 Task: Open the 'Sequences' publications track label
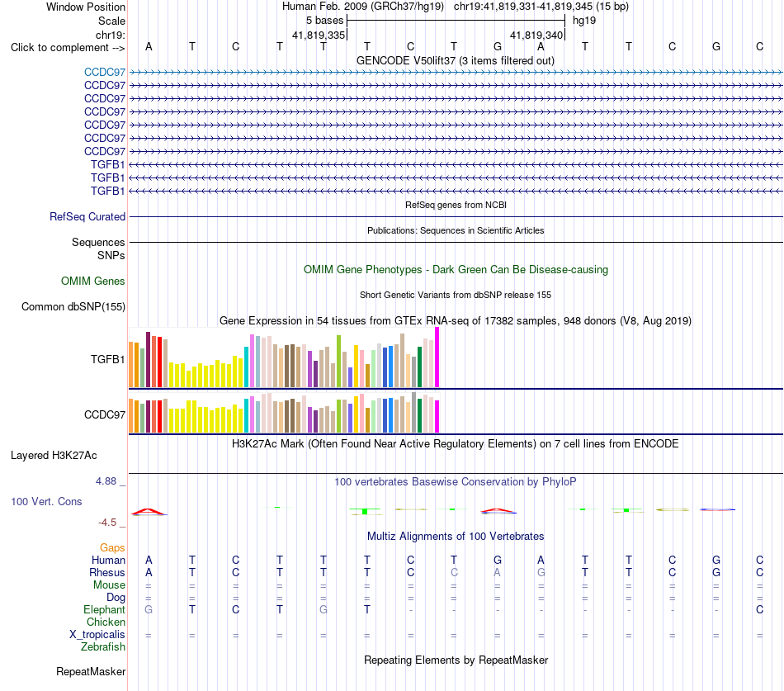(x=98, y=242)
